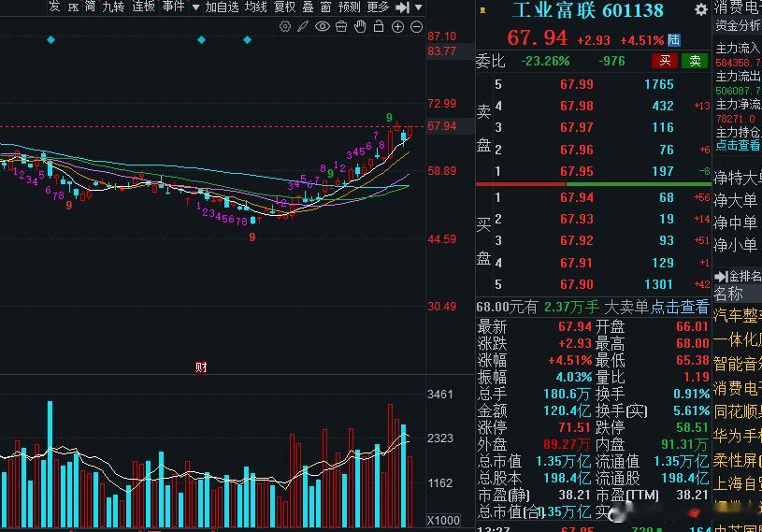
Task: Click 加自选 add to watchlist
Action: point(222,7)
